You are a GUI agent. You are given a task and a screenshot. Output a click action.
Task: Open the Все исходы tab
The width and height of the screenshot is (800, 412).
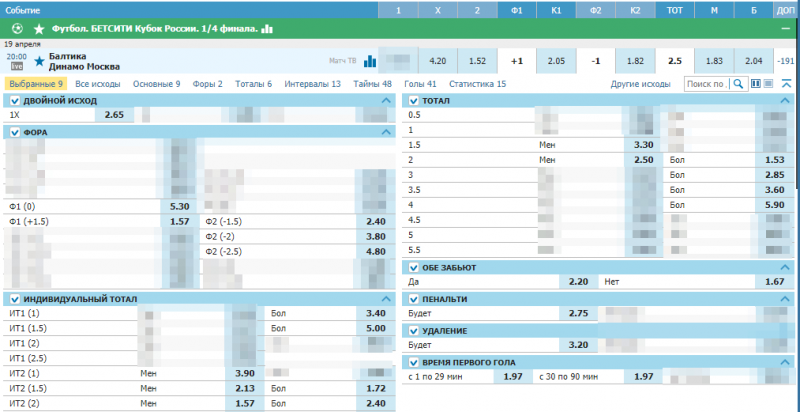[x=97, y=85]
